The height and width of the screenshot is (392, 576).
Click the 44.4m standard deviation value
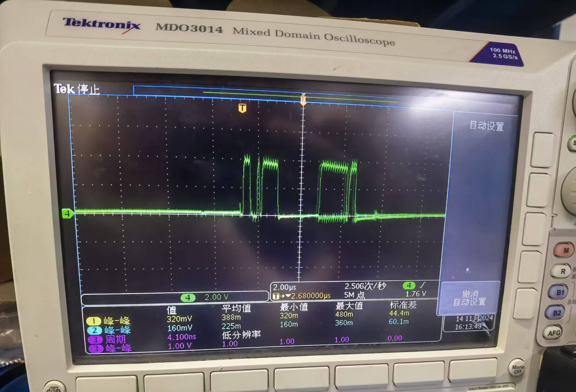399,313
